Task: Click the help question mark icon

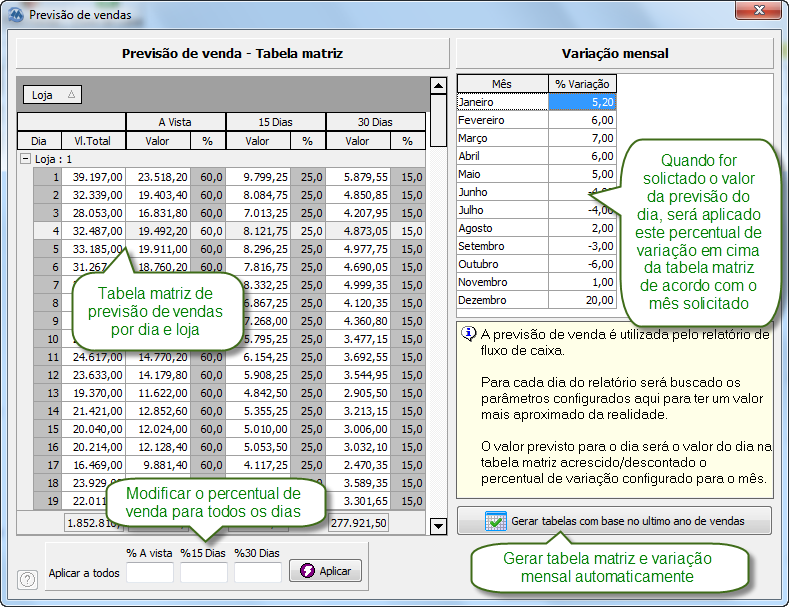Action: coord(28,579)
